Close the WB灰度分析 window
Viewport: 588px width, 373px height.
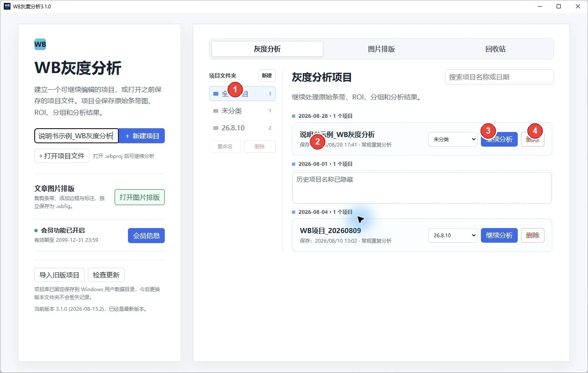coord(578,6)
